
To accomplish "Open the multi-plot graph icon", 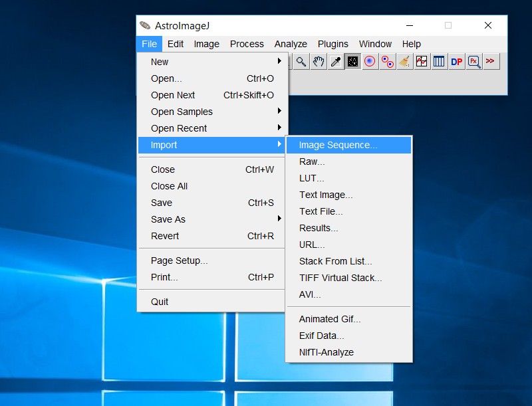I will [422, 62].
